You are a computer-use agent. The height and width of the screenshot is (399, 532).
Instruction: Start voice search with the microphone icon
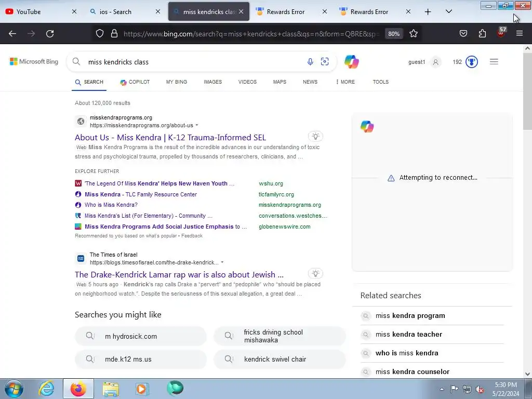tap(310, 62)
